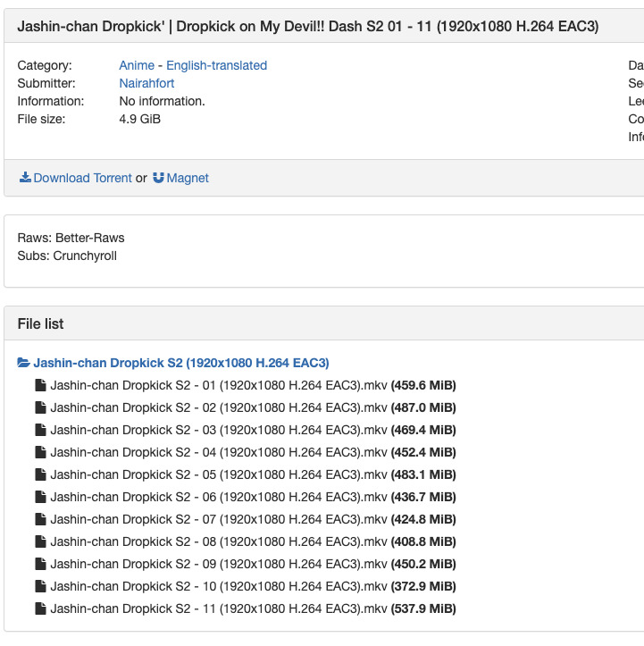Click the download icon beside Download Torrent
Image resolution: width=644 pixels, height=646 pixels.
point(25,178)
